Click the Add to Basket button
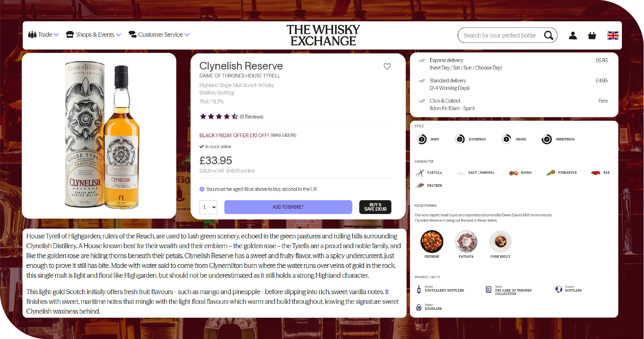 point(288,207)
